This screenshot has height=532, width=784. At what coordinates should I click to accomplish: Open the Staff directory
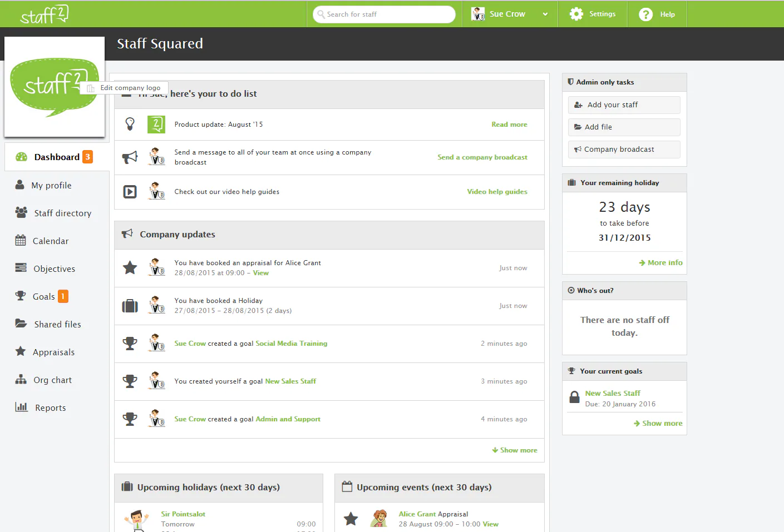(x=62, y=213)
